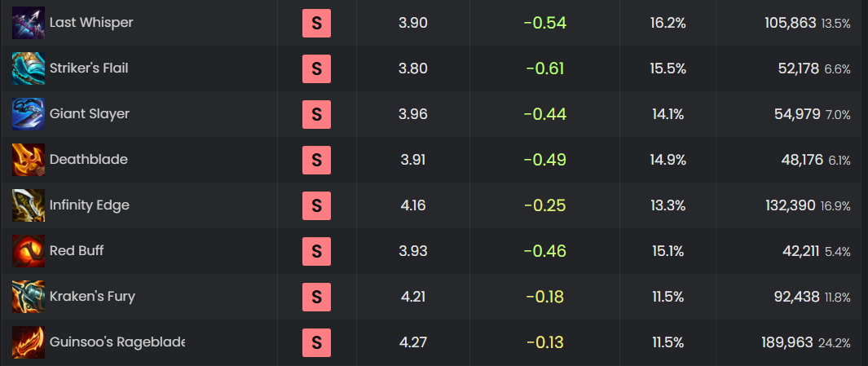
Task: Click the Kraken's Fury item icon
Action: [x=28, y=297]
